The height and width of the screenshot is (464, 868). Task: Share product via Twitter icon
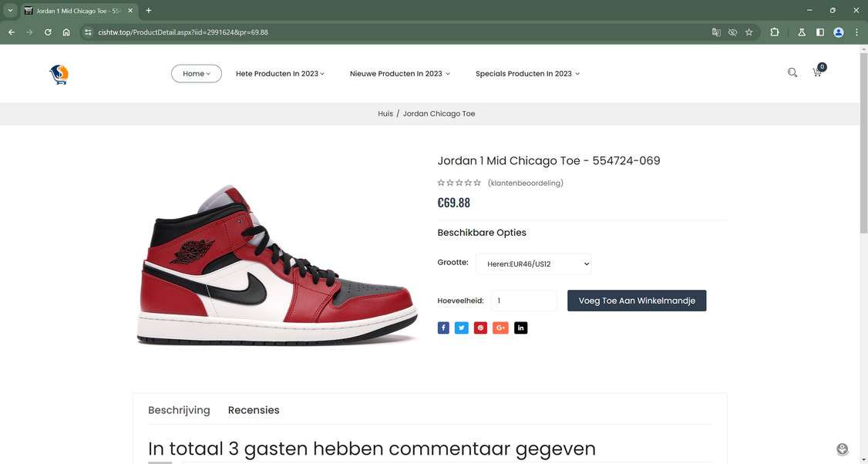pyautogui.click(x=461, y=328)
